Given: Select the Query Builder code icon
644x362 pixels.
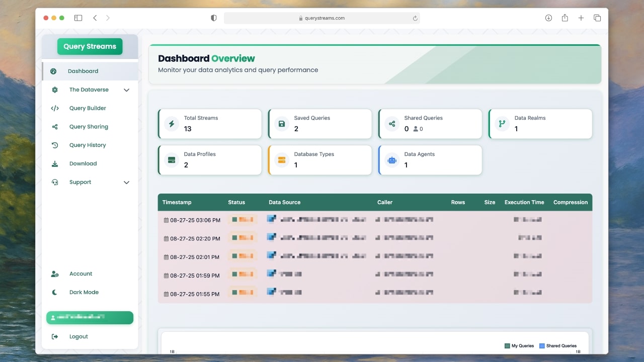Looking at the screenshot, I should [x=54, y=108].
